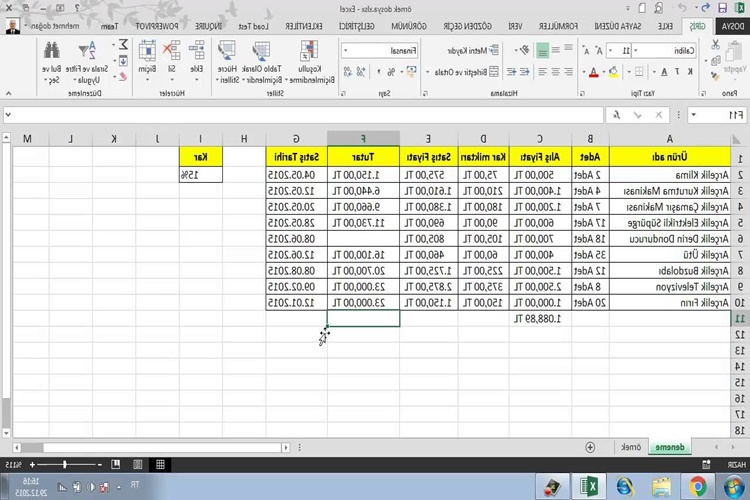Click the Insert Function fx icon

617,115
